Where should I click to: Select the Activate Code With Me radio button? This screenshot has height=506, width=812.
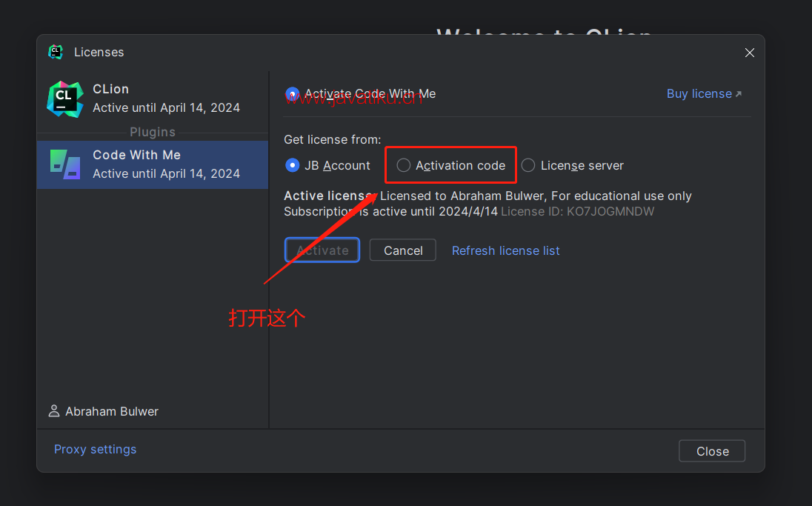pos(292,94)
